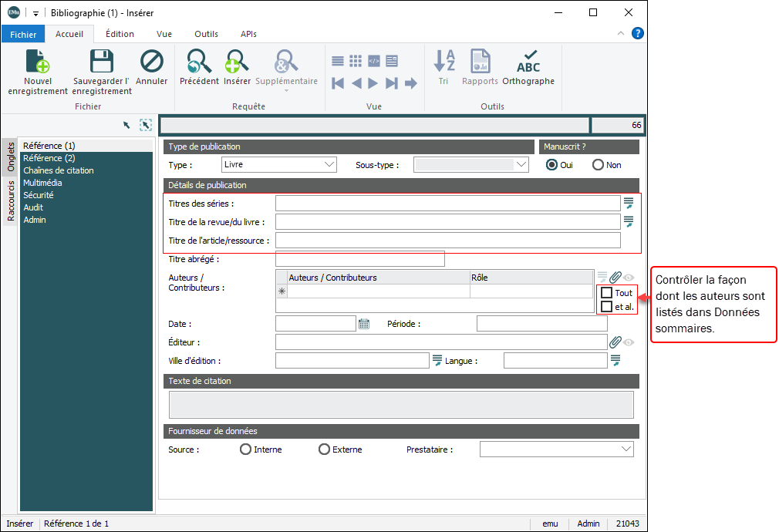Switch to the Édition ribbon tab

120,34
